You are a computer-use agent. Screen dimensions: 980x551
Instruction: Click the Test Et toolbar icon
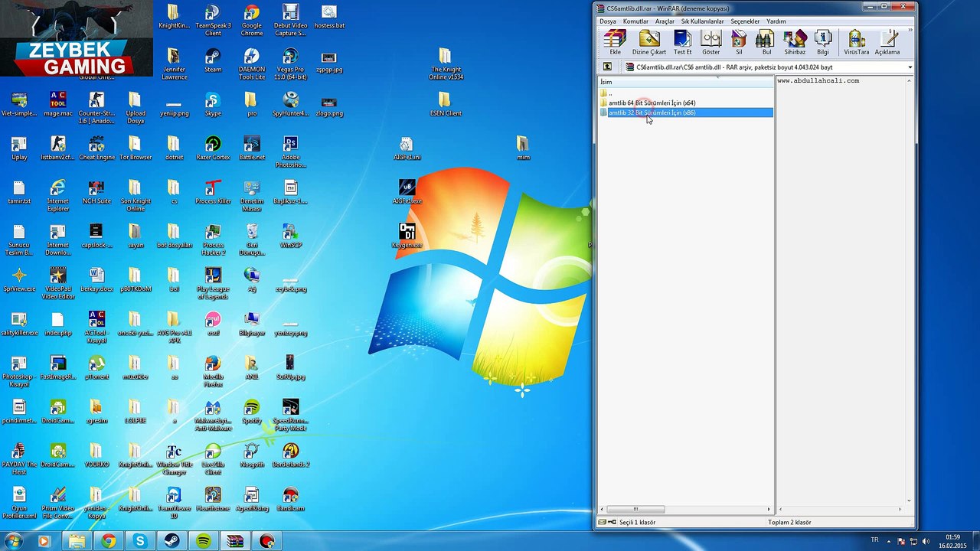682,43
